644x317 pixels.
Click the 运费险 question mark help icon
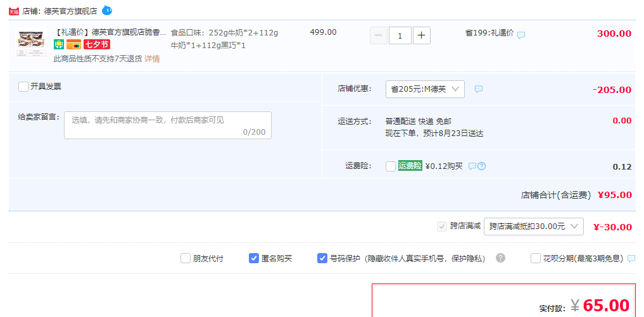point(482,166)
